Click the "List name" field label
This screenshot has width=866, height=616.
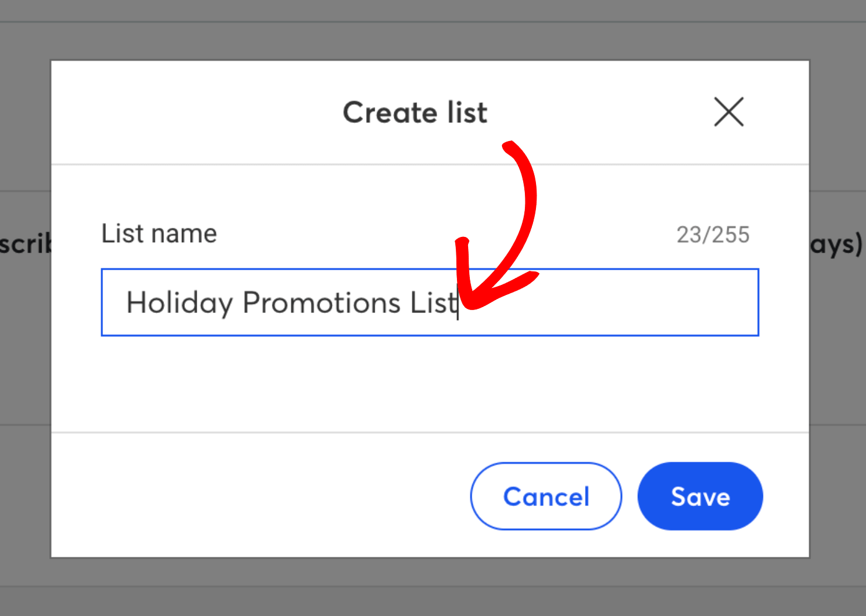[159, 233]
